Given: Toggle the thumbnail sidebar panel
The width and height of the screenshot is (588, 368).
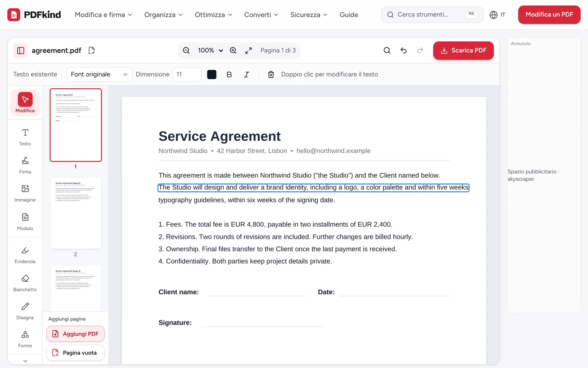Looking at the screenshot, I should [21, 50].
